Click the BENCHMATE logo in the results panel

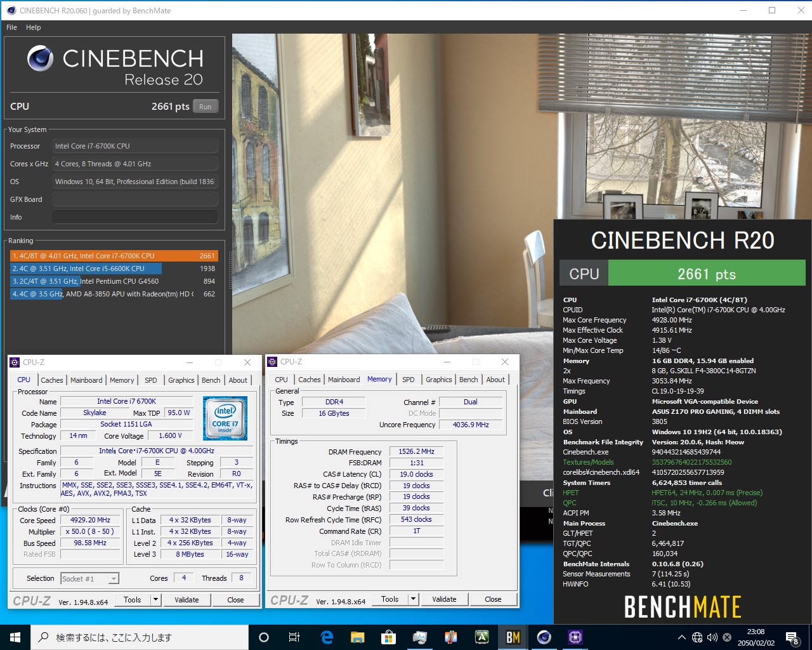coord(683,607)
